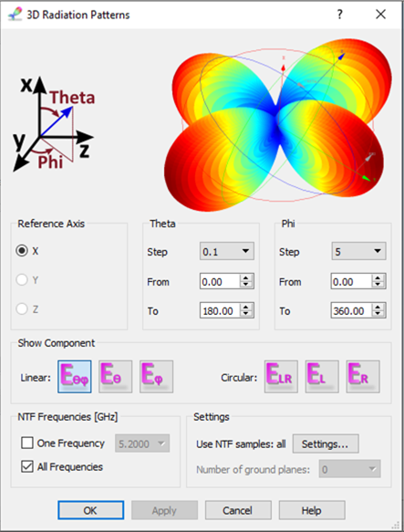The height and width of the screenshot is (532, 404).
Task: Select the E theta linear component icon
Action: coord(115,377)
